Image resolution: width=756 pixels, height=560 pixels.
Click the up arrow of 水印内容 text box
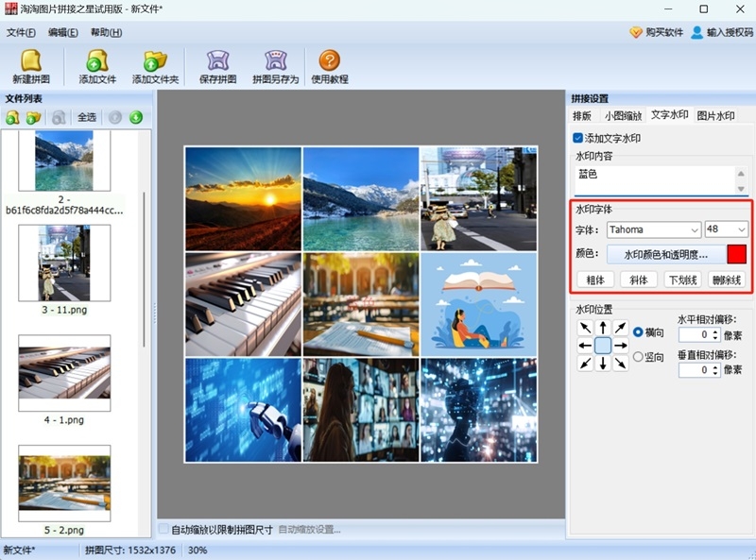coord(741,173)
